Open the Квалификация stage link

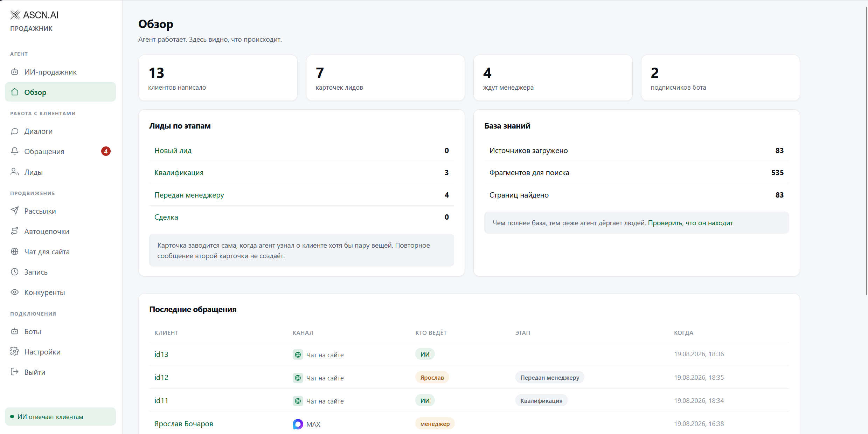(179, 173)
